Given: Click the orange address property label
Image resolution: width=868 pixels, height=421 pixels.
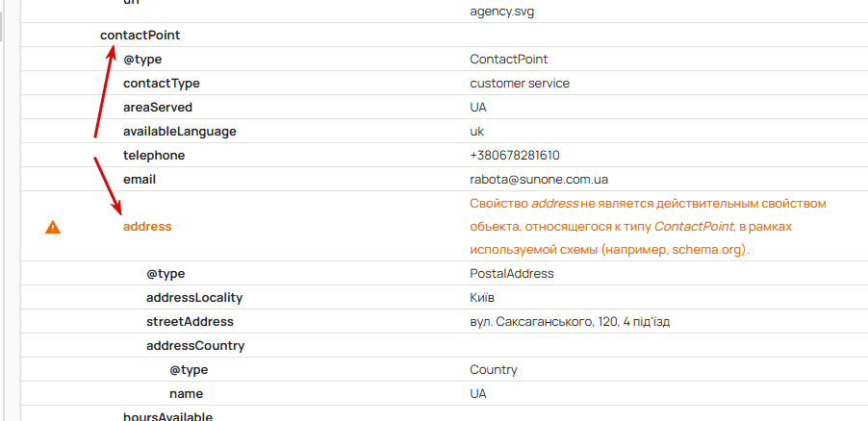Looking at the screenshot, I should click(x=146, y=227).
